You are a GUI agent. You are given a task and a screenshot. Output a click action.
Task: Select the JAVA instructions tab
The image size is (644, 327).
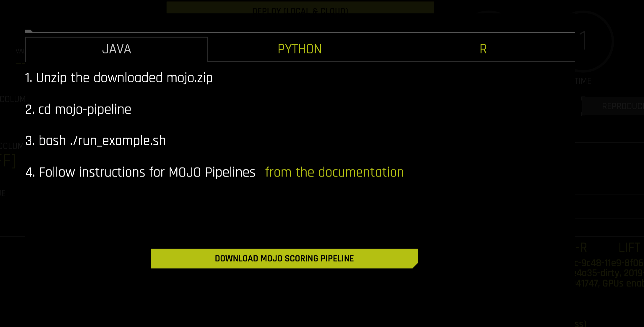(117, 49)
